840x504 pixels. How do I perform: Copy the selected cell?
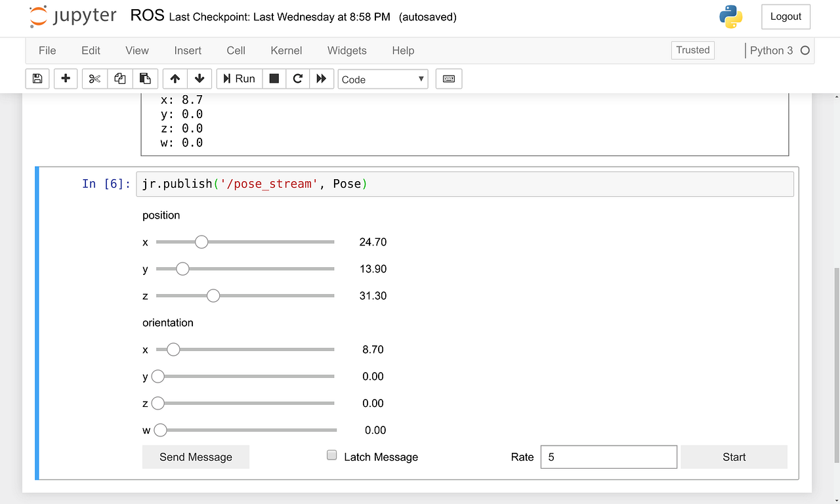pos(119,78)
